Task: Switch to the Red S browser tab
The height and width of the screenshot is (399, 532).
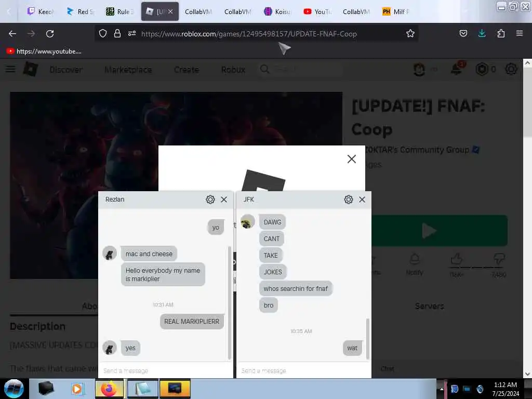Action: (81, 11)
